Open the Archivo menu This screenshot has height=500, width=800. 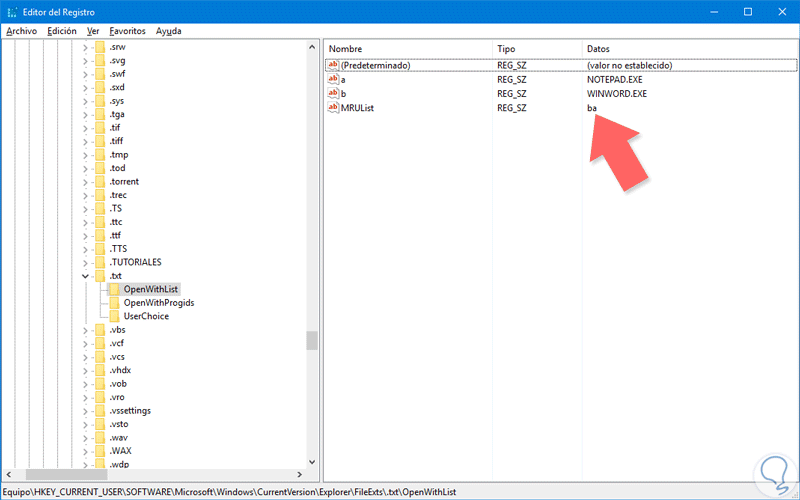[x=21, y=31]
